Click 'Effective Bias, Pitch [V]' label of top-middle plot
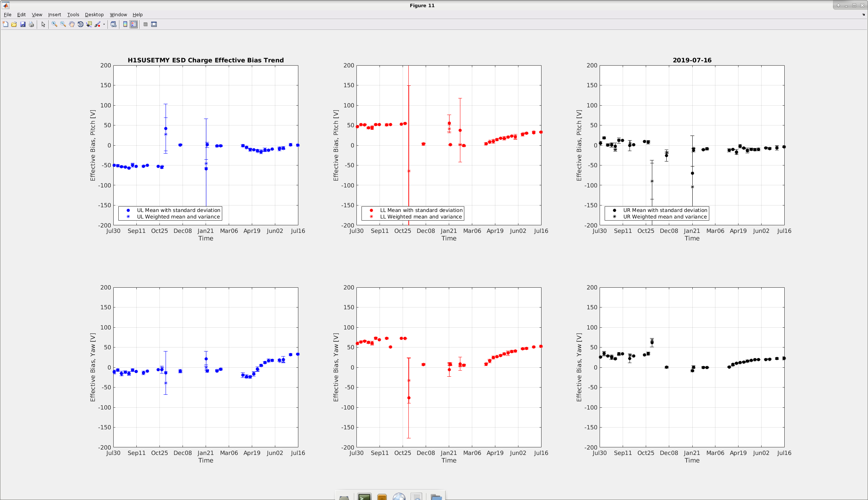The height and width of the screenshot is (500, 868). click(336, 145)
